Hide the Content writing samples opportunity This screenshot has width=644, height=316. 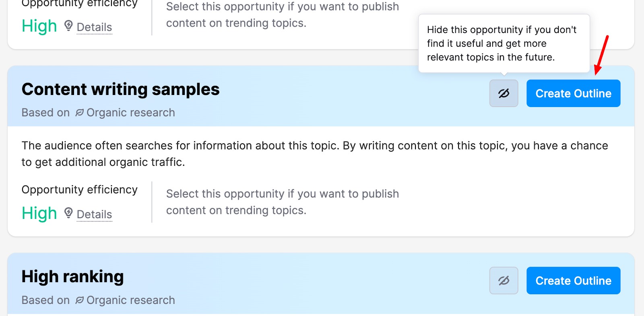[x=504, y=93]
